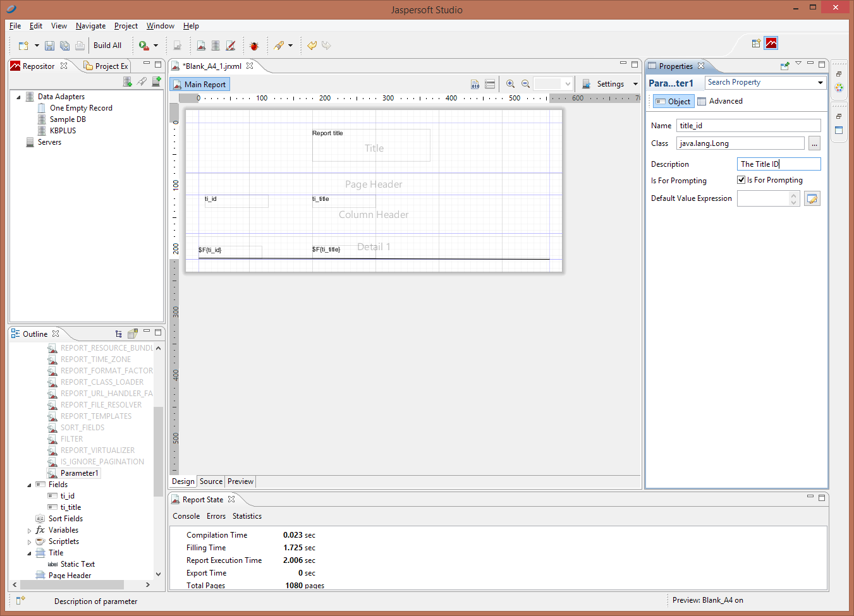Open the File menu
The width and height of the screenshot is (854, 616).
pos(15,26)
